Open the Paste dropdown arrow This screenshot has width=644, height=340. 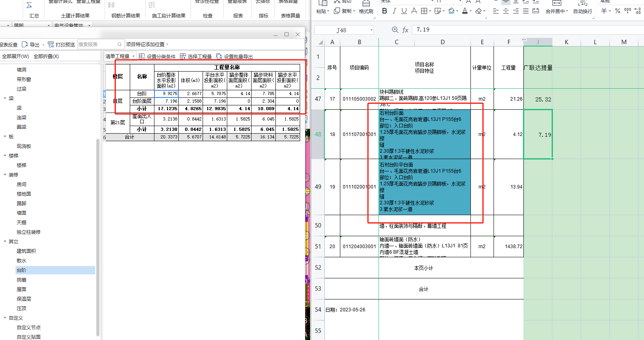pyautogui.click(x=328, y=12)
